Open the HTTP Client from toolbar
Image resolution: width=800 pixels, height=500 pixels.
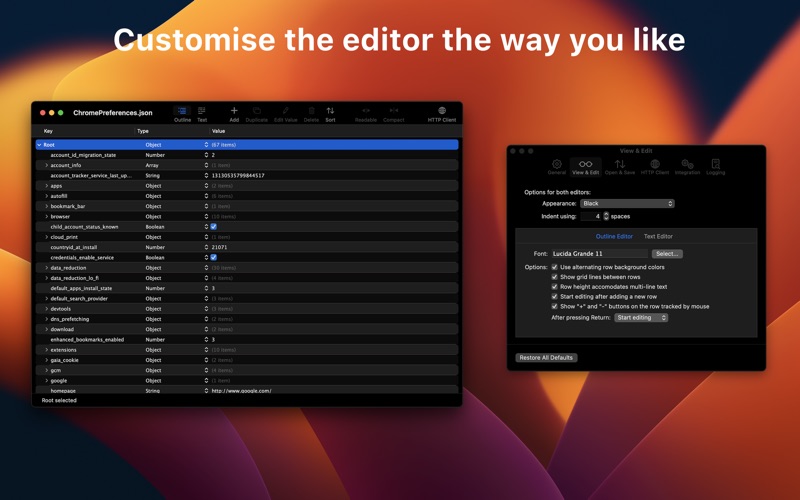tap(442, 114)
